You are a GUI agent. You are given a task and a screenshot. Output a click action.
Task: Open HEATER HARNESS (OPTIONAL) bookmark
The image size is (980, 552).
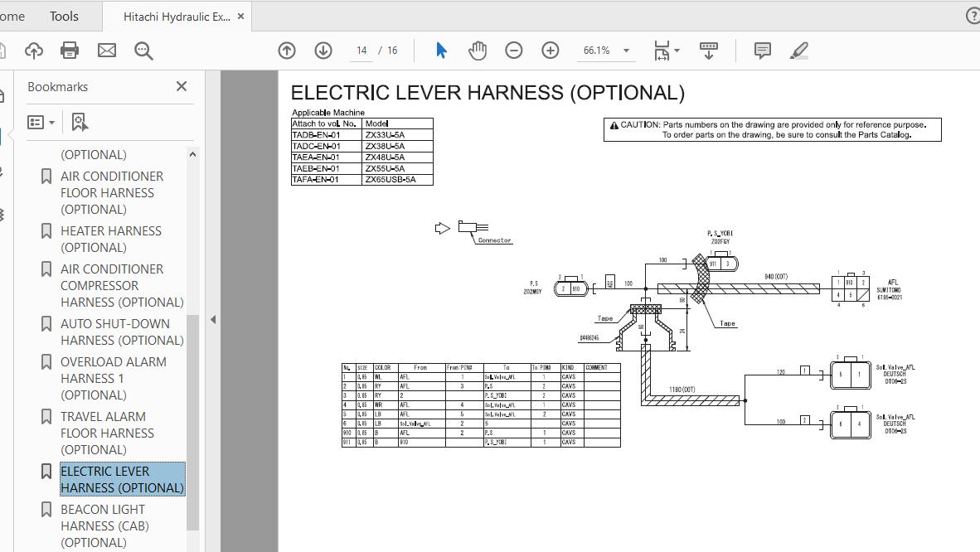click(110, 240)
